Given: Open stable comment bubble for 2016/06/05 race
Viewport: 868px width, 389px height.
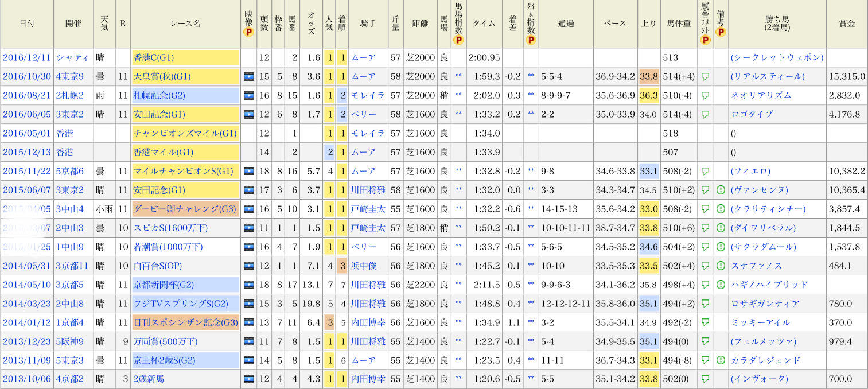Looking at the screenshot, I should click(705, 114).
